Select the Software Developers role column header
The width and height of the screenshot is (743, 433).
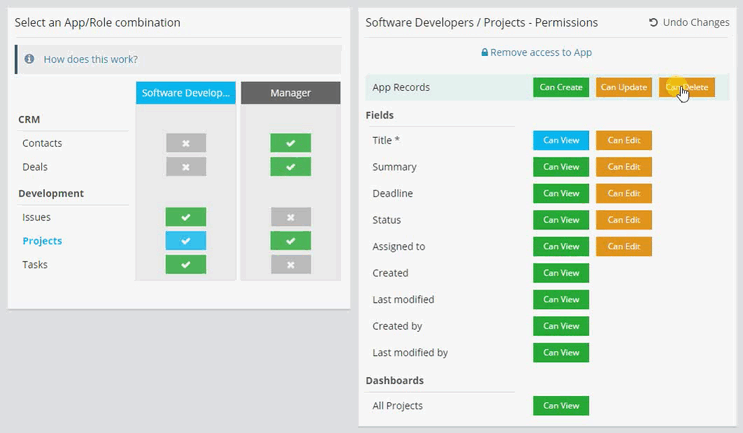pos(186,93)
